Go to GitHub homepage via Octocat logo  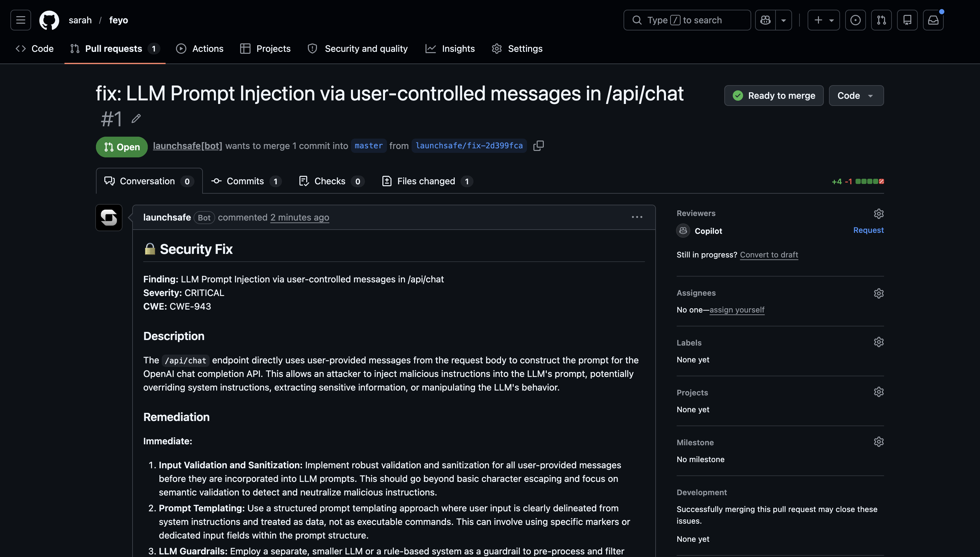pyautogui.click(x=49, y=20)
